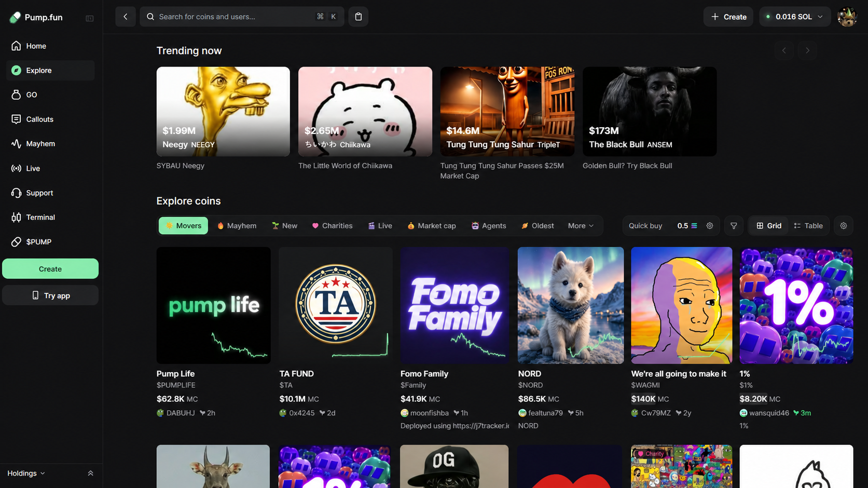Select the New filter tab
Screen dimensions: 868x488
tap(284, 226)
